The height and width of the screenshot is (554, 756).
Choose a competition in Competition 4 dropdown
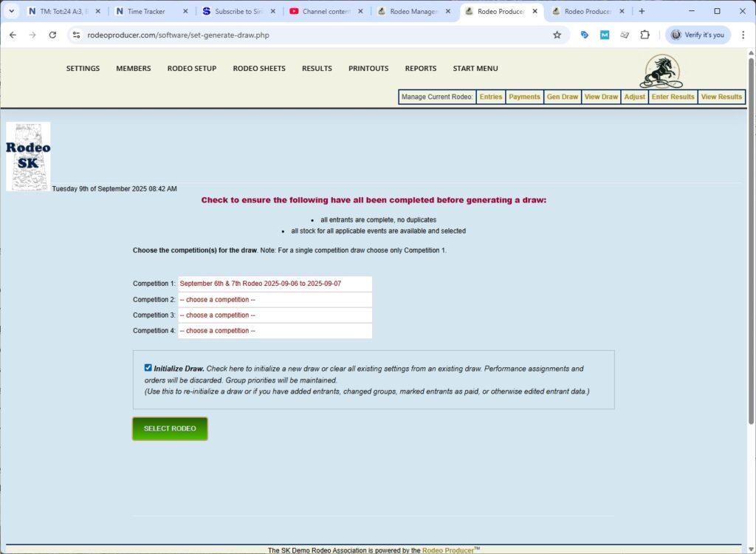pos(275,331)
